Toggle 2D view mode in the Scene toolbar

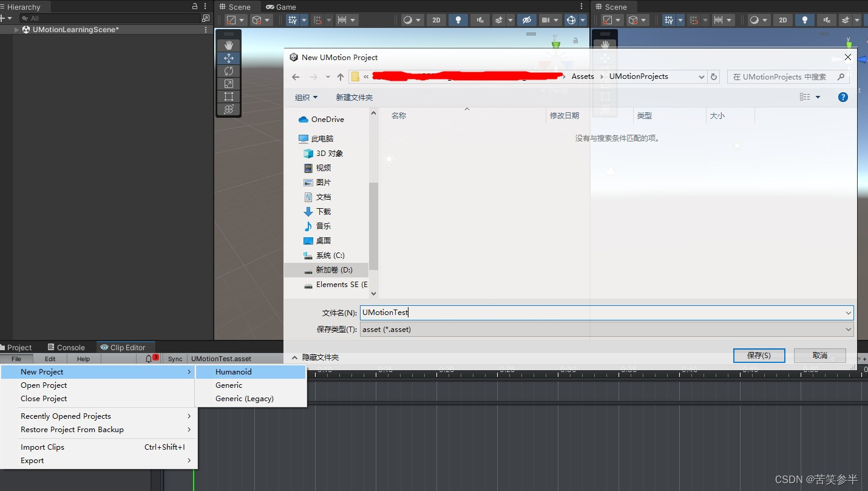click(x=436, y=19)
